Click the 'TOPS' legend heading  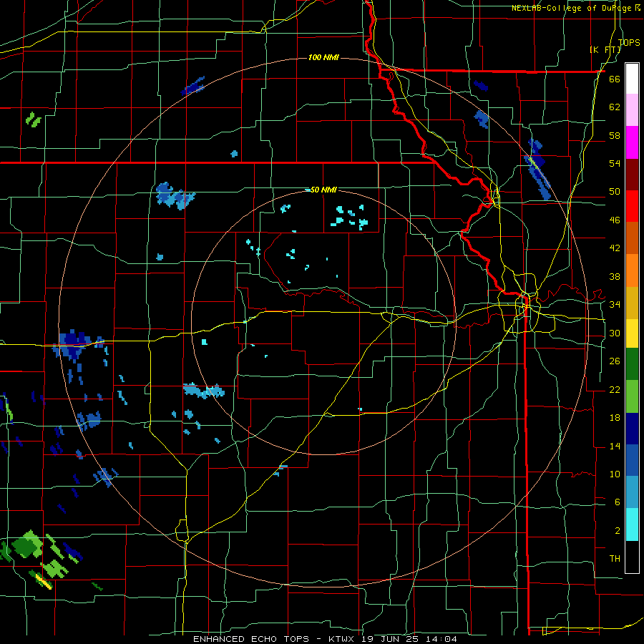point(629,42)
